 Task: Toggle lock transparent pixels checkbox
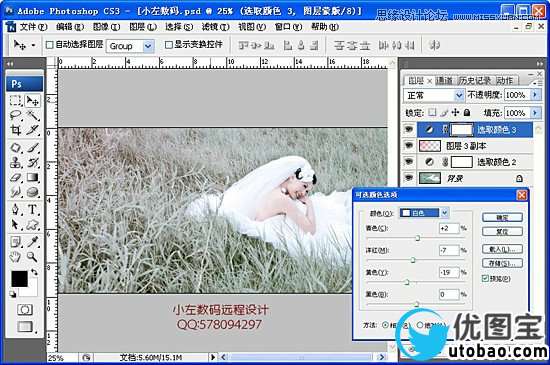[432, 112]
